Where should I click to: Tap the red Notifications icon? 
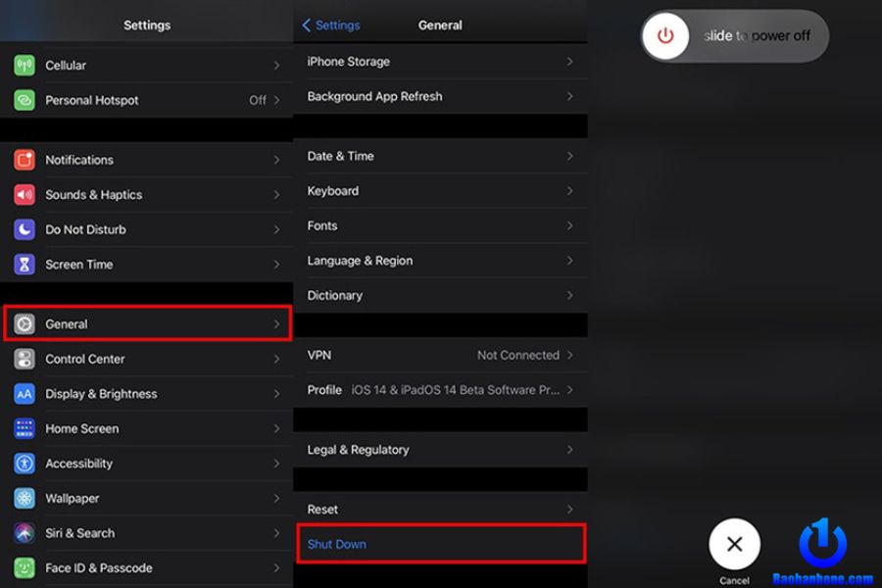24,160
